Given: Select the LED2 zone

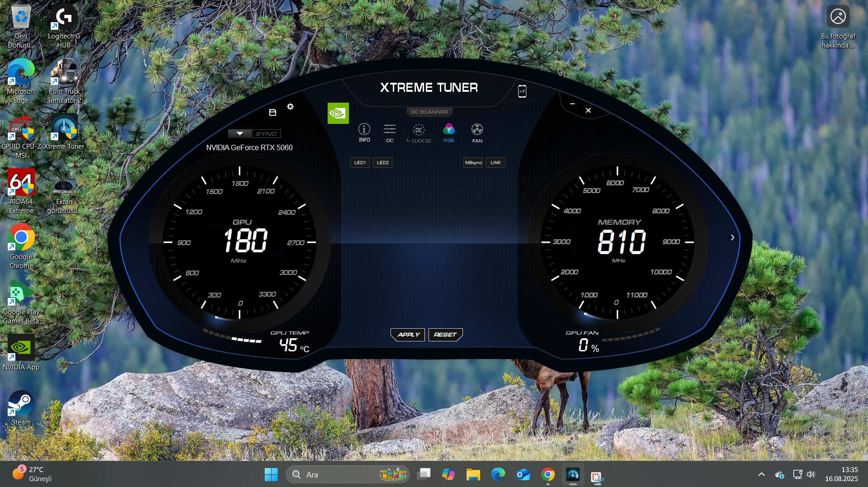Looking at the screenshot, I should (382, 163).
